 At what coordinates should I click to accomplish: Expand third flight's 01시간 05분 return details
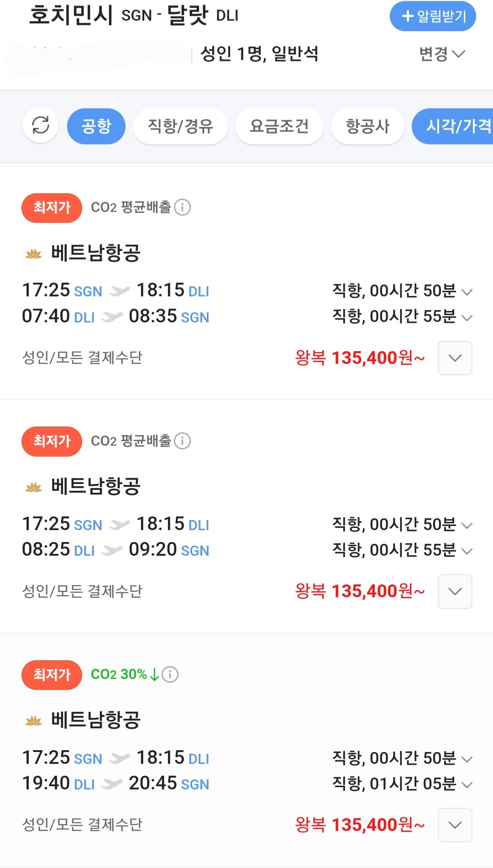point(467,785)
